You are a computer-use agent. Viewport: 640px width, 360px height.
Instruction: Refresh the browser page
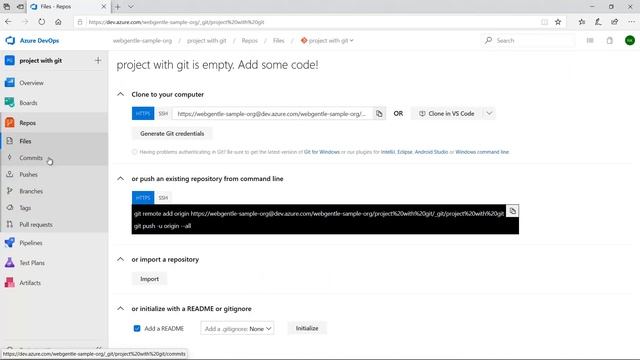(42, 22)
